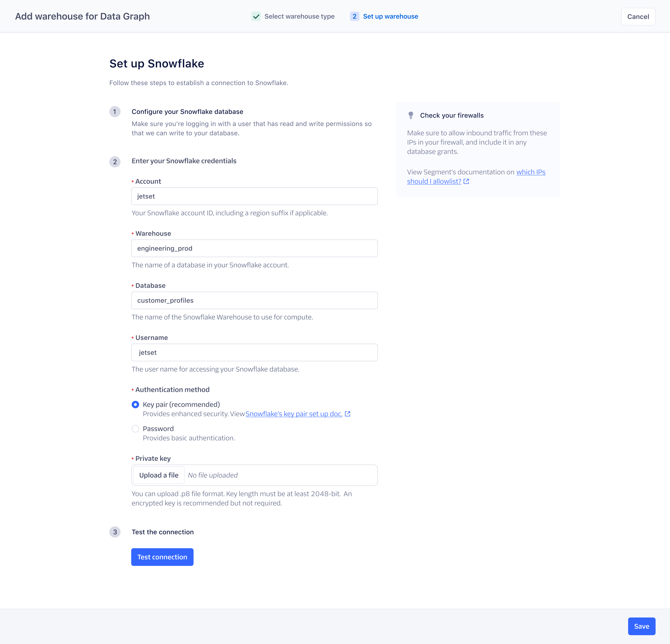Click the 'Test connection' button

click(x=162, y=557)
